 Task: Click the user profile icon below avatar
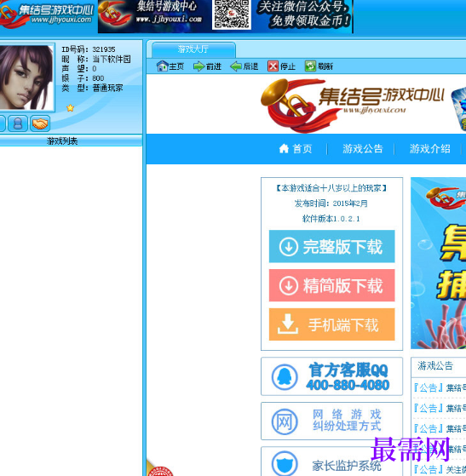click(x=18, y=123)
